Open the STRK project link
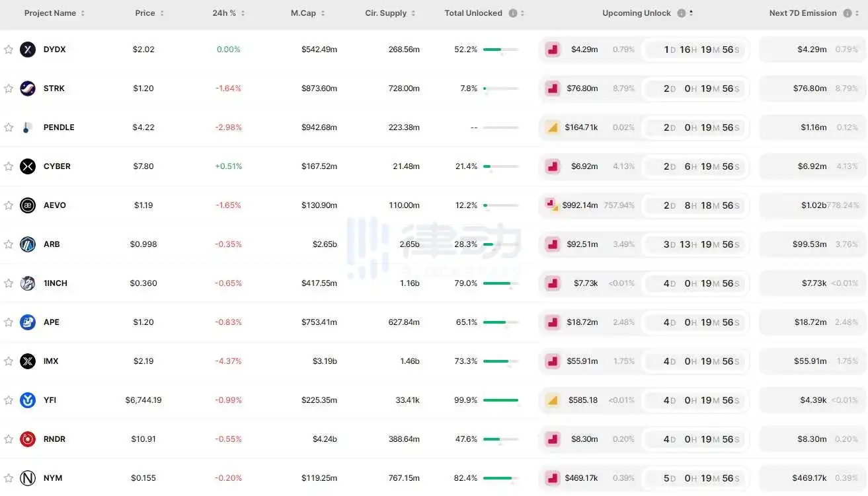Screen dimensions: 868x496 (54, 89)
